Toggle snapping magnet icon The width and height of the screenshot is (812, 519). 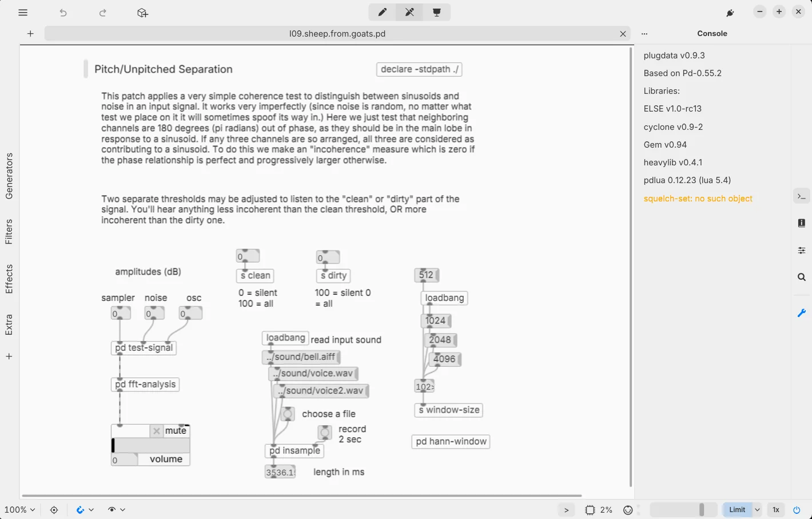tap(81, 509)
